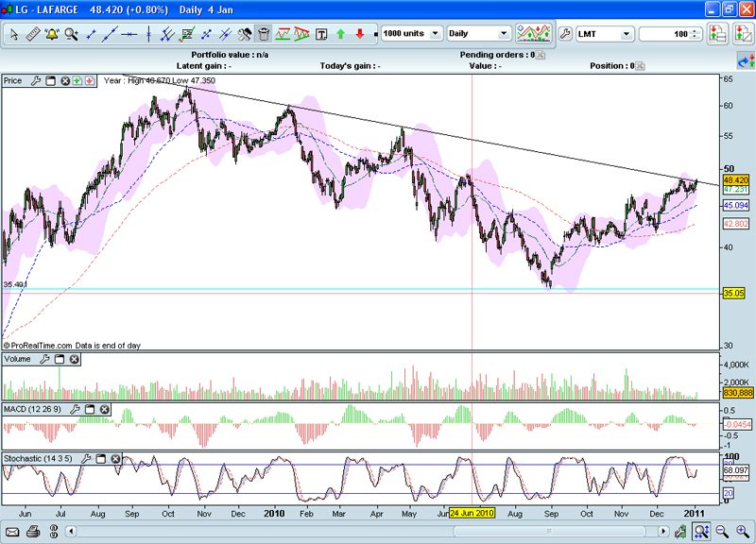This screenshot has width=756, height=544.
Task: Send chart by email envelope icon
Action: [12, 532]
